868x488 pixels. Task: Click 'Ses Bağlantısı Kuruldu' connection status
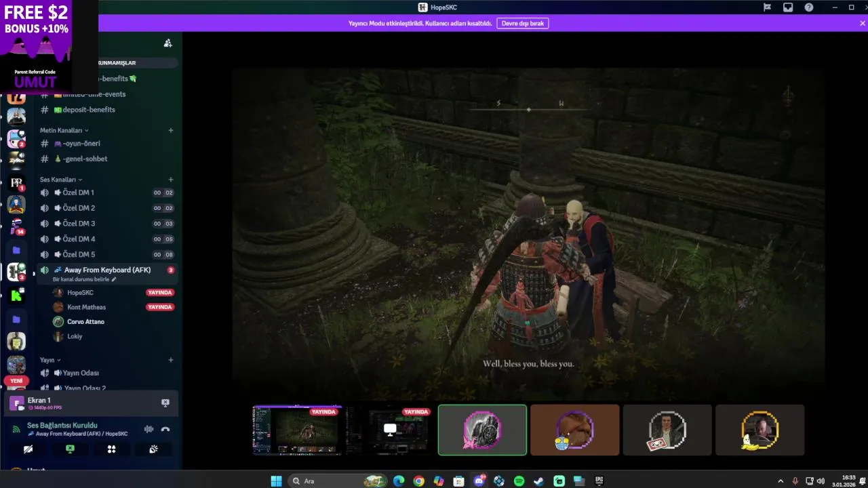pos(62,425)
